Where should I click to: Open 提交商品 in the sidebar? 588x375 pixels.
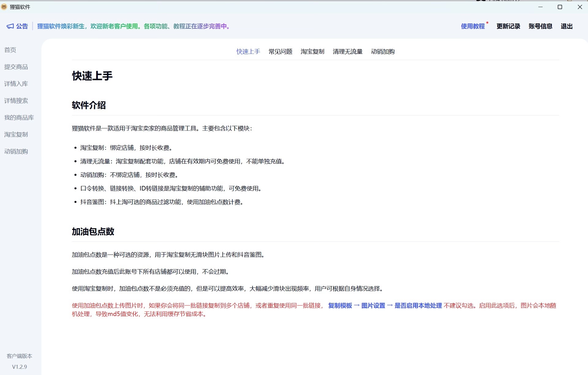click(16, 67)
